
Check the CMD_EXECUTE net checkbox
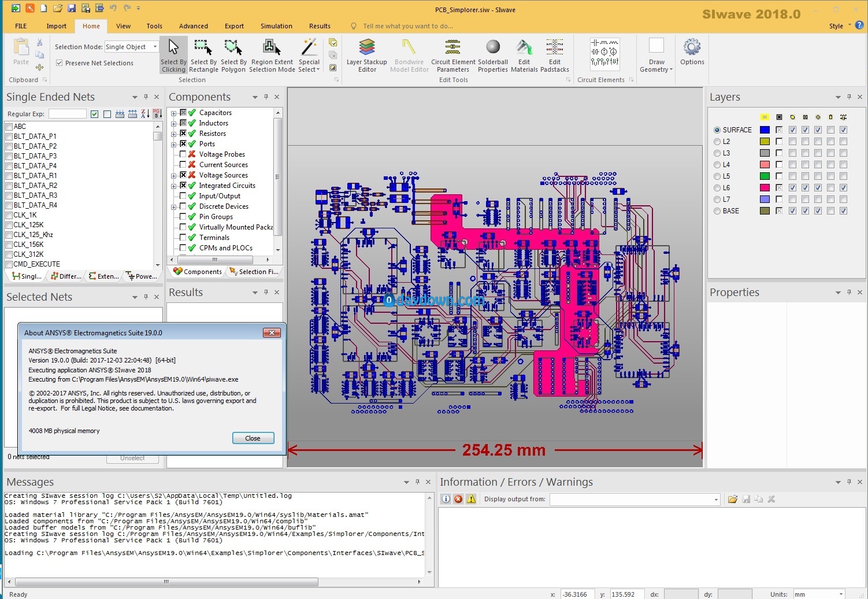[9, 264]
